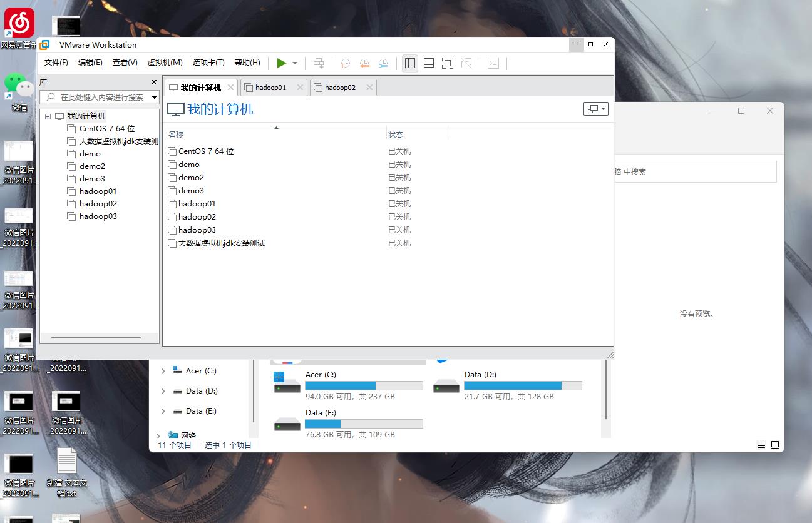
Task: Click the Explorer search field
Action: coord(695,171)
